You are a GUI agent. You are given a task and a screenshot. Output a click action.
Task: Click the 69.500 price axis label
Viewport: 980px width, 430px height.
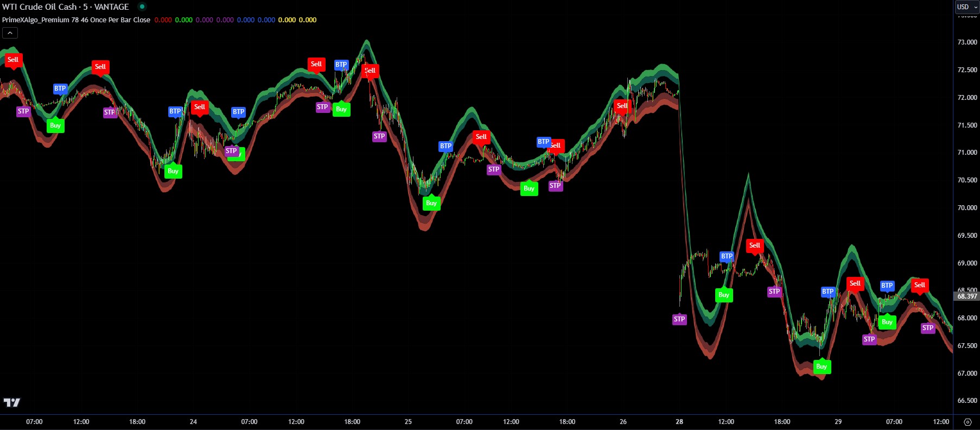pyautogui.click(x=967, y=236)
